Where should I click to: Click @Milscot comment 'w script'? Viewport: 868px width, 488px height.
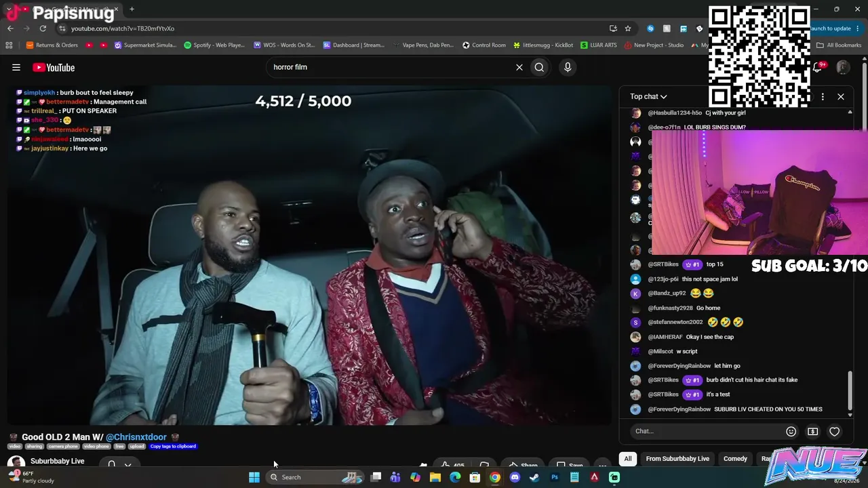click(687, 352)
